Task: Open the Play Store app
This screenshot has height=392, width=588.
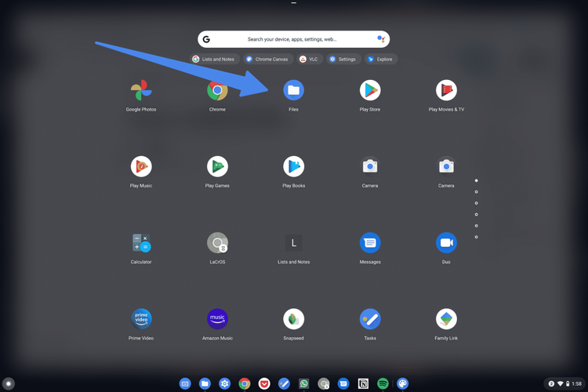Action: (x=370, y=90)
